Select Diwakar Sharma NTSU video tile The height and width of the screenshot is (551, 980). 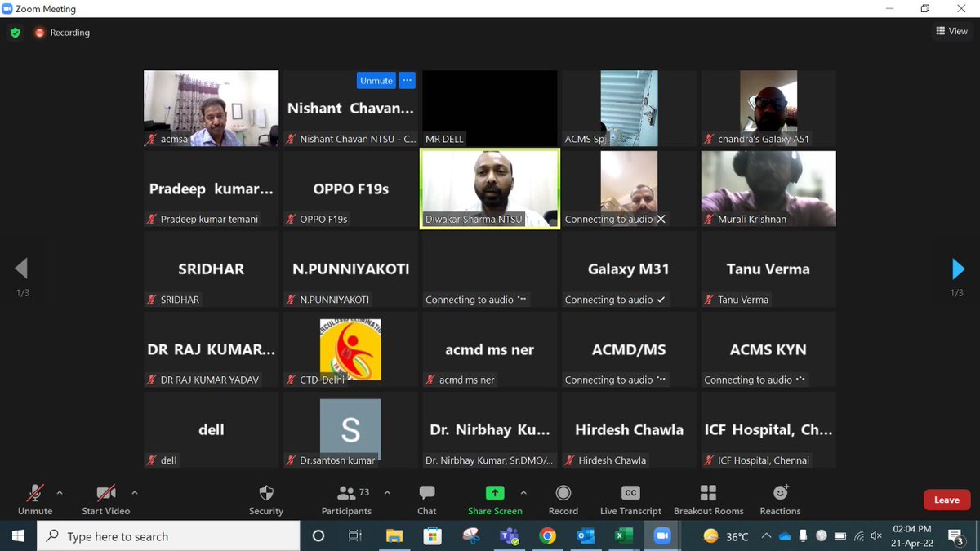click(490, 188)
